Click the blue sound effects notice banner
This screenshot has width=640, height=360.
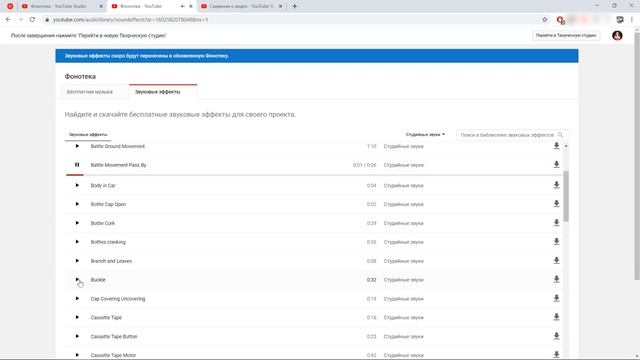(317, 56)
